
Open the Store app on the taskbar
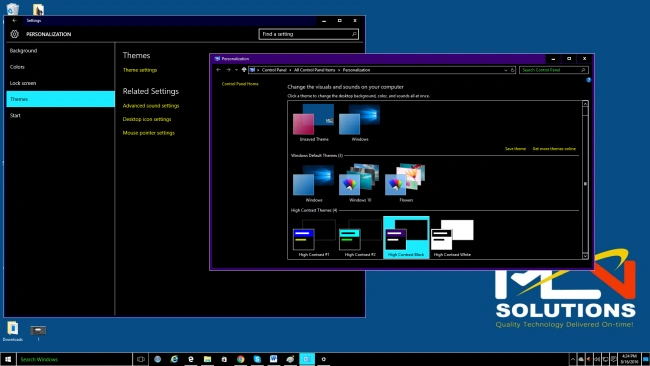[x=224, y=359]
